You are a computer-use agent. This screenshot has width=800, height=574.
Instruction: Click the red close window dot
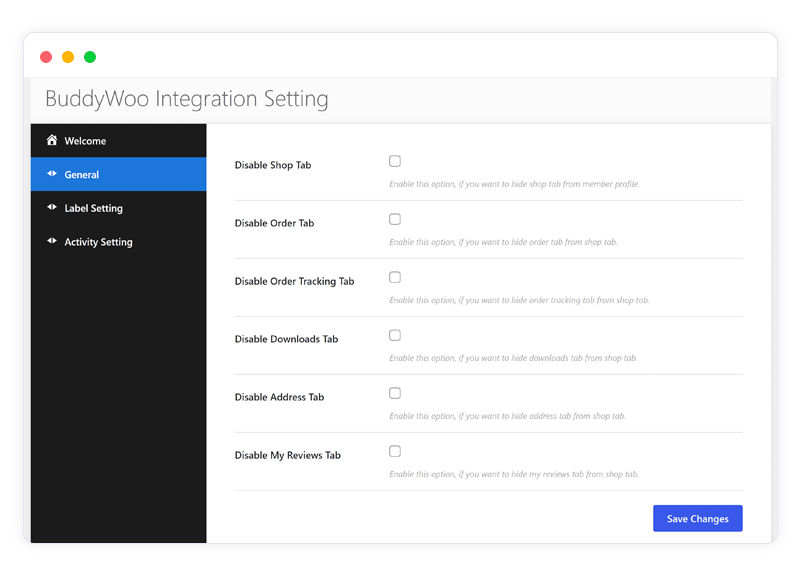click(46, 57)
